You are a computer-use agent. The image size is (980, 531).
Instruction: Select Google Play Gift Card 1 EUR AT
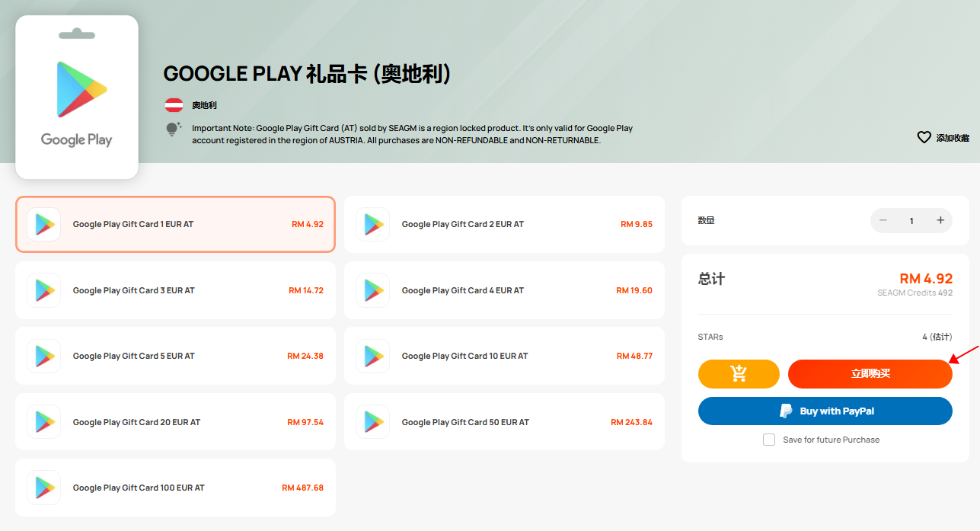[175, 224]
